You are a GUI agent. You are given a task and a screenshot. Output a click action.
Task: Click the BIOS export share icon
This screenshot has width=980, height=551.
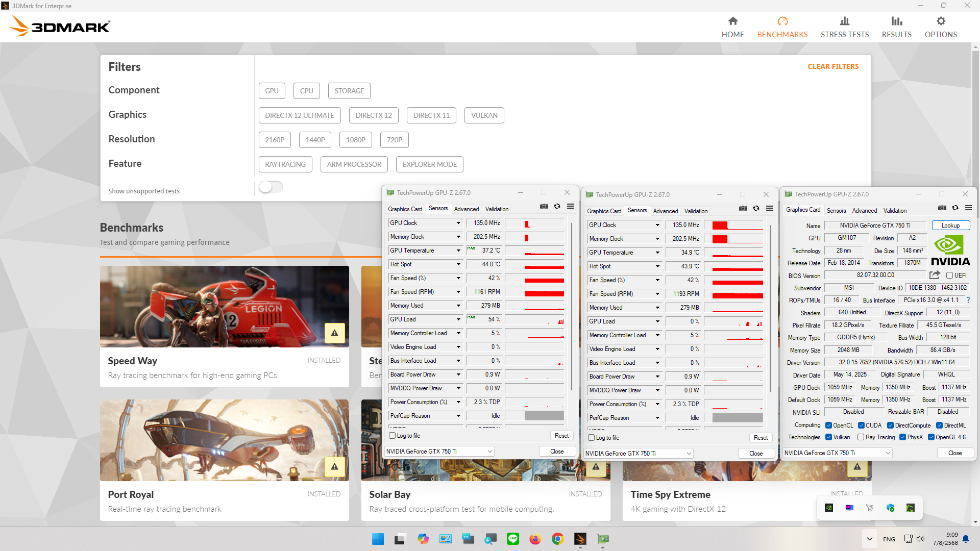click(934, 275)
